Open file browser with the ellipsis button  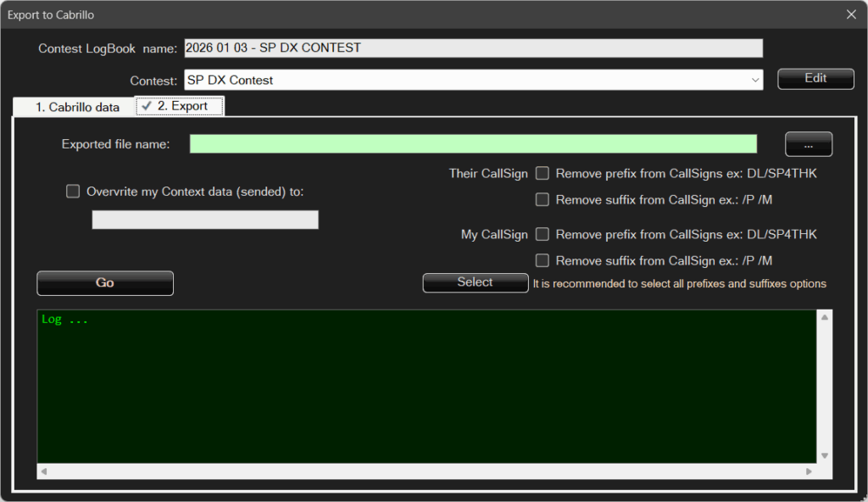click(809, 145)
